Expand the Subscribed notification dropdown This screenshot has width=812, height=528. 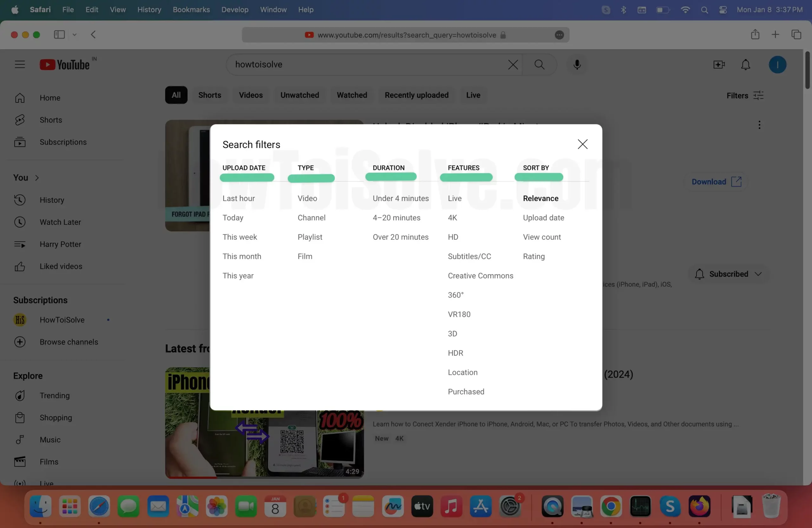[758, 274]
